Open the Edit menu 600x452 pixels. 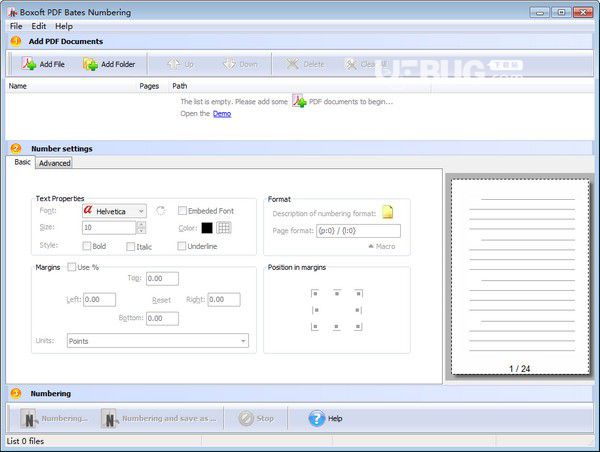[39, 26]
